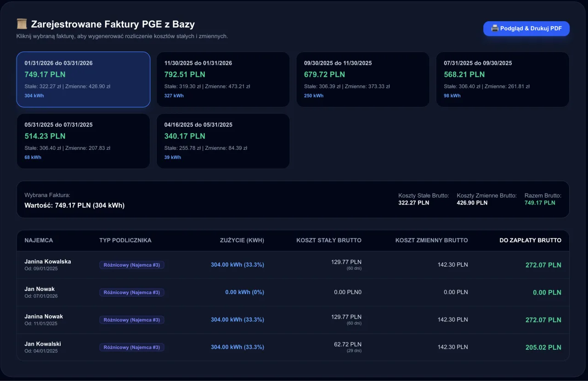This screenshot has width=588, height=381.
Task: Click the "Koszty Stałe Brutto:" summary label
Action: coord(424,196)
